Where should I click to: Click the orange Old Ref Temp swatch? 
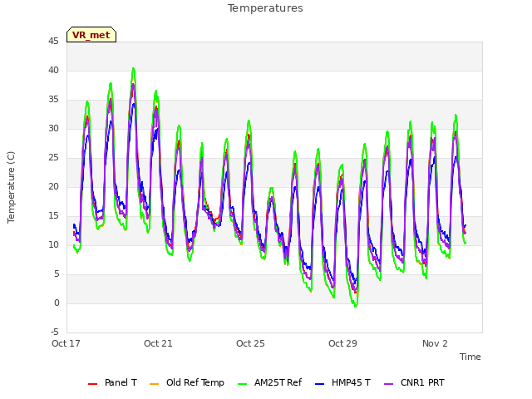point(154,384)
